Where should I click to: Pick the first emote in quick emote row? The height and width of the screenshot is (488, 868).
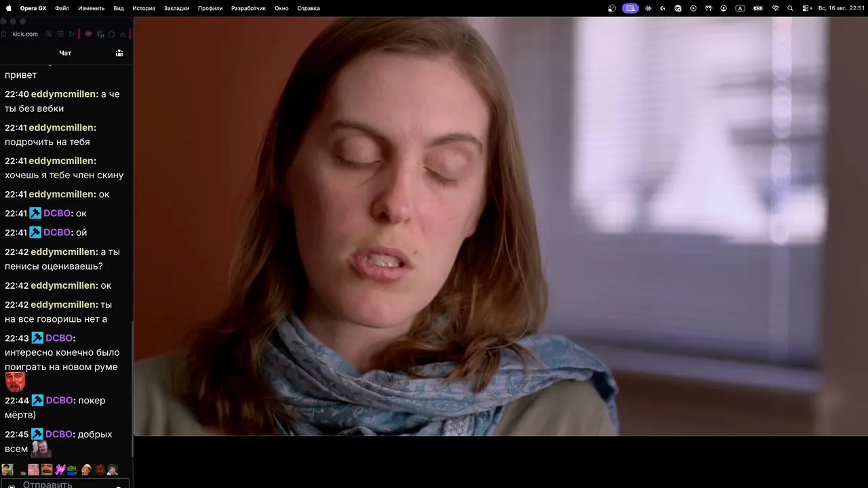[x=7, y=470]
